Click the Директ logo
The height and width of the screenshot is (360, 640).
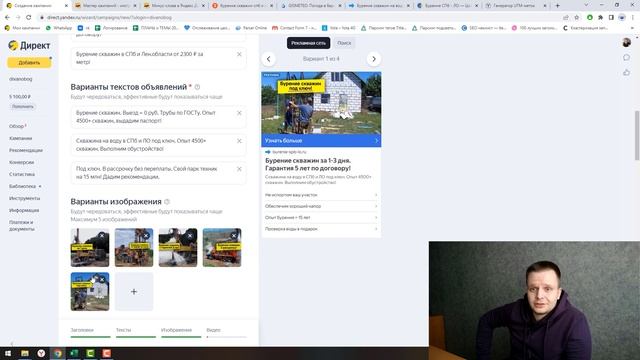click(29, 45)
